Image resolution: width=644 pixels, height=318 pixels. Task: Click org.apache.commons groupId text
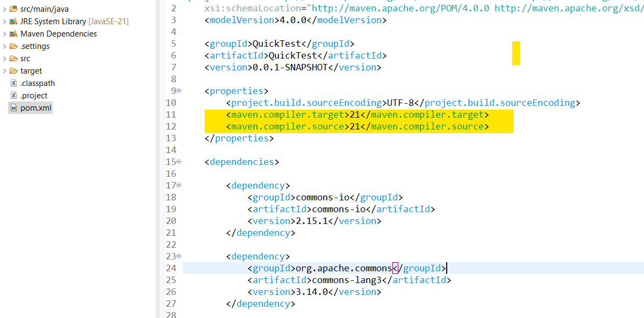(x=344, y=269)
